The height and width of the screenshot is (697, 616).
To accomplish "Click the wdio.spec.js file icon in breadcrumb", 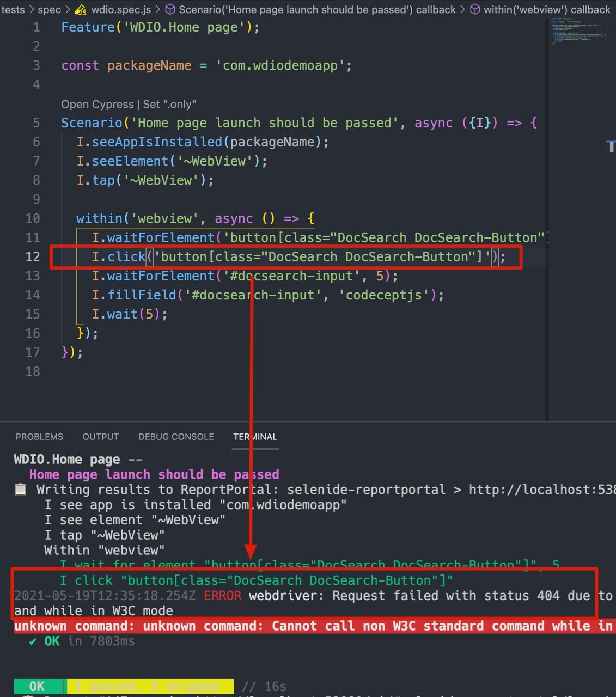I will pos(81,9).
